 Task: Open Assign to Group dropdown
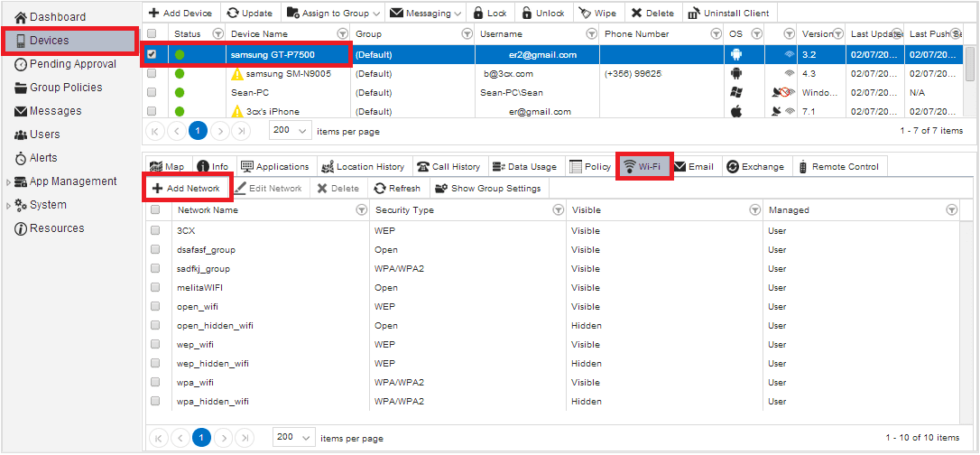tap(333, 14)
